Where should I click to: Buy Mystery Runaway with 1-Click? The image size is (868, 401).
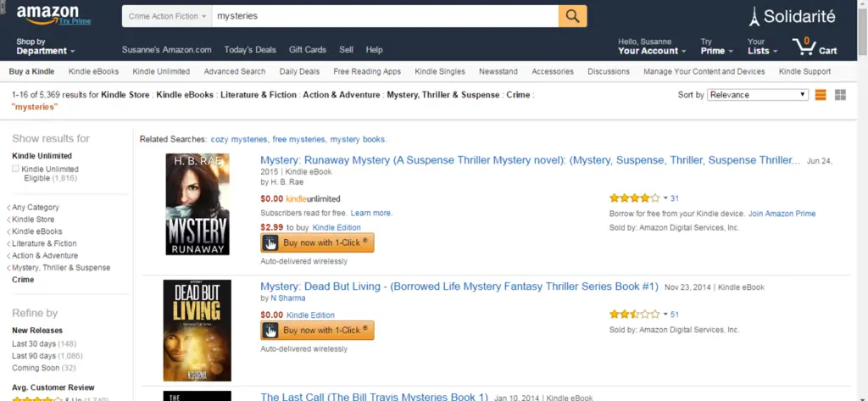click(x=317, y=242)
